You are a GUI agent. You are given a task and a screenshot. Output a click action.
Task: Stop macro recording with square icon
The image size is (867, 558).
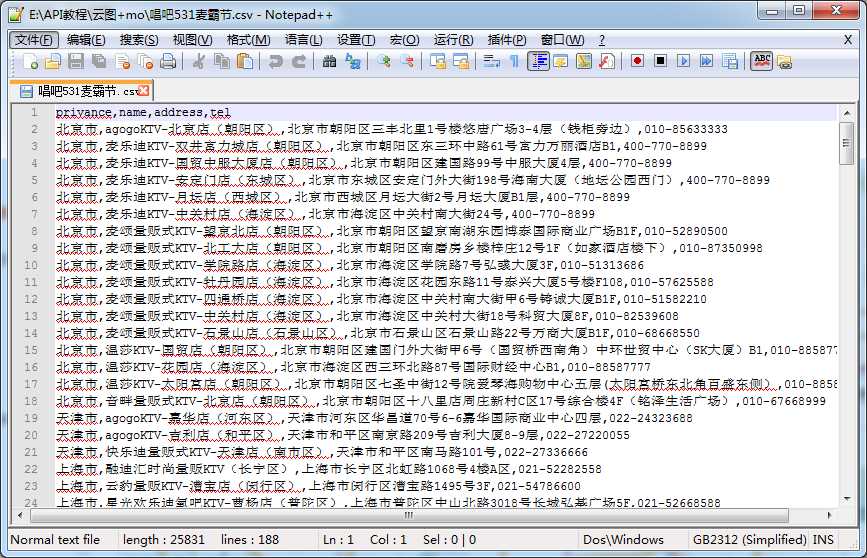660,61
